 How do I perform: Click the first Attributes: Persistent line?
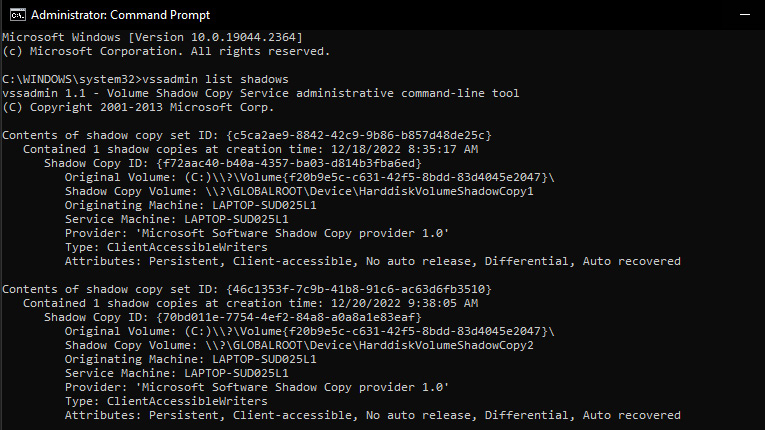[373, 262]
